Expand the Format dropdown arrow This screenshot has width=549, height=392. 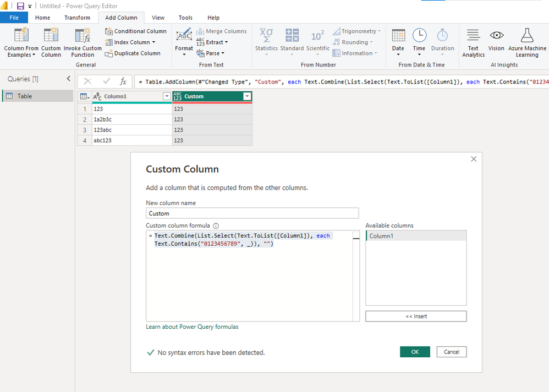[184, 54]
